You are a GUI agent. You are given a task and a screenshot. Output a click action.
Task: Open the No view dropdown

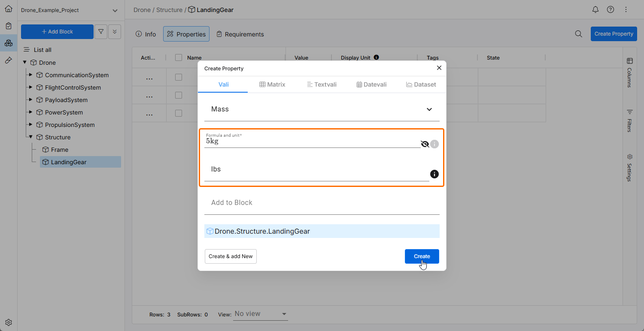tap(261, 314)
